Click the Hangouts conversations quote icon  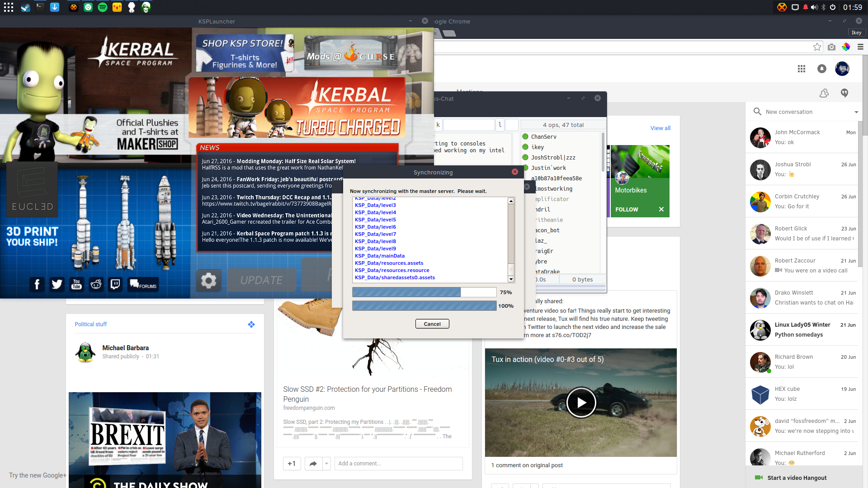tap(844, 93)
